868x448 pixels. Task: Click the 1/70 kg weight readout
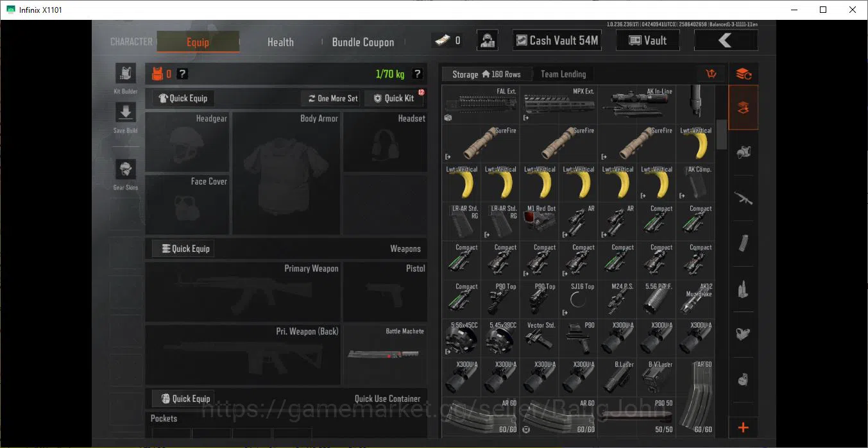(x=390, y=74)
